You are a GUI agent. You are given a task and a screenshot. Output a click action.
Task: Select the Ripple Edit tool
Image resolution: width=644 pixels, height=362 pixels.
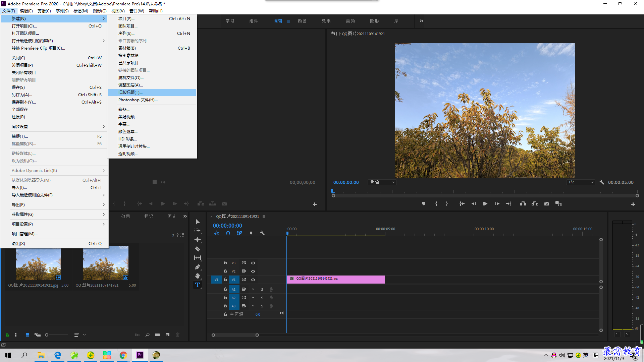(198, 240)
